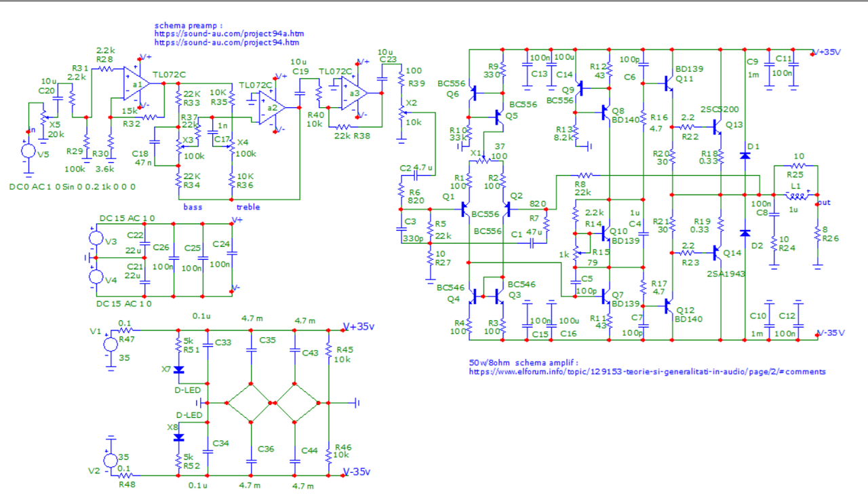Click the 'DC0 AC 1 0 Sin' source parameters
This screenshot has height=500, width=868.
[73, 186]
